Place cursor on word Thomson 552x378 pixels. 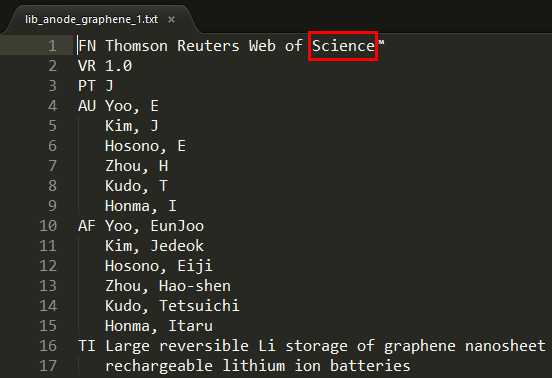(x=137, y=46)
